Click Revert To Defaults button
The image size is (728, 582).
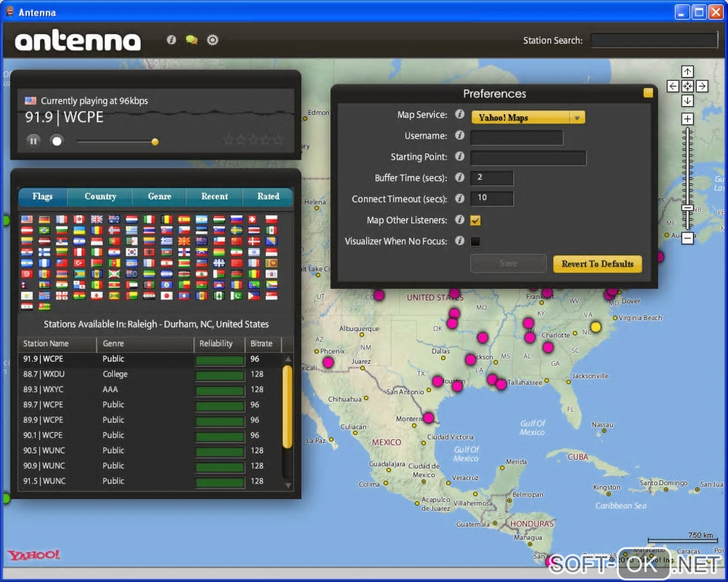pyautogui.click(x=597, y=264)
